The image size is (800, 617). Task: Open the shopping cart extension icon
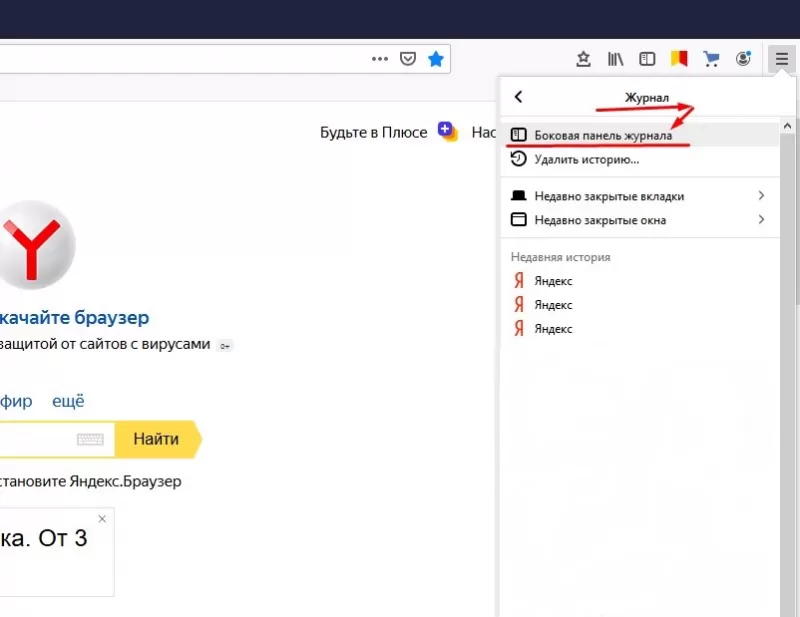click(x=711, y=59)
